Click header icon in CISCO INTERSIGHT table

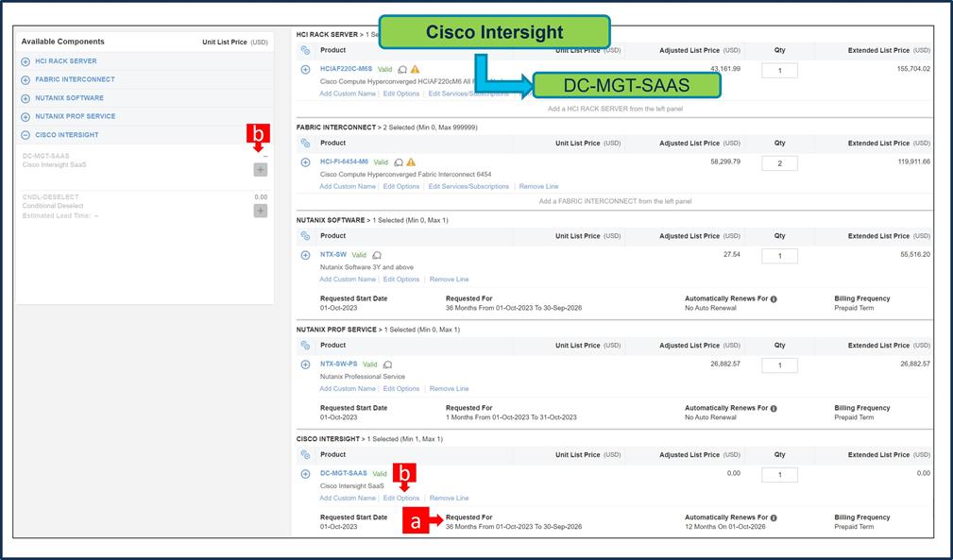[306, 454]
